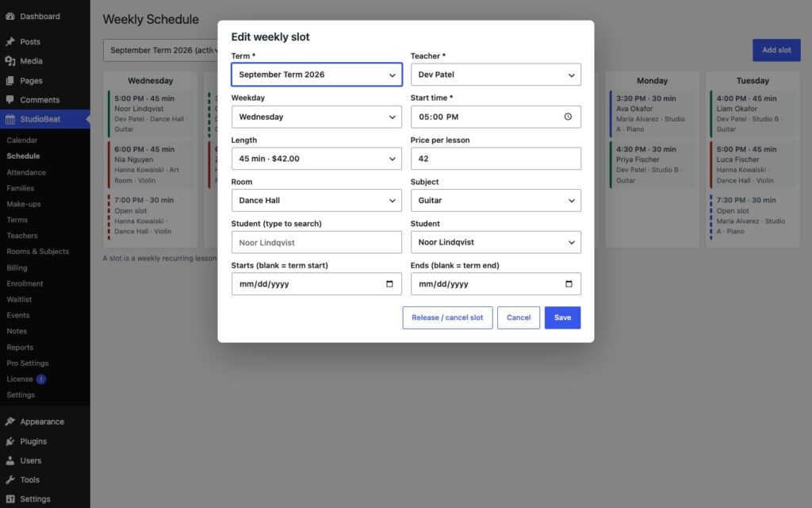Click the Plugins icon in sidebar
The height and width of the screenshot is (508, 812).
coord(10,441)
